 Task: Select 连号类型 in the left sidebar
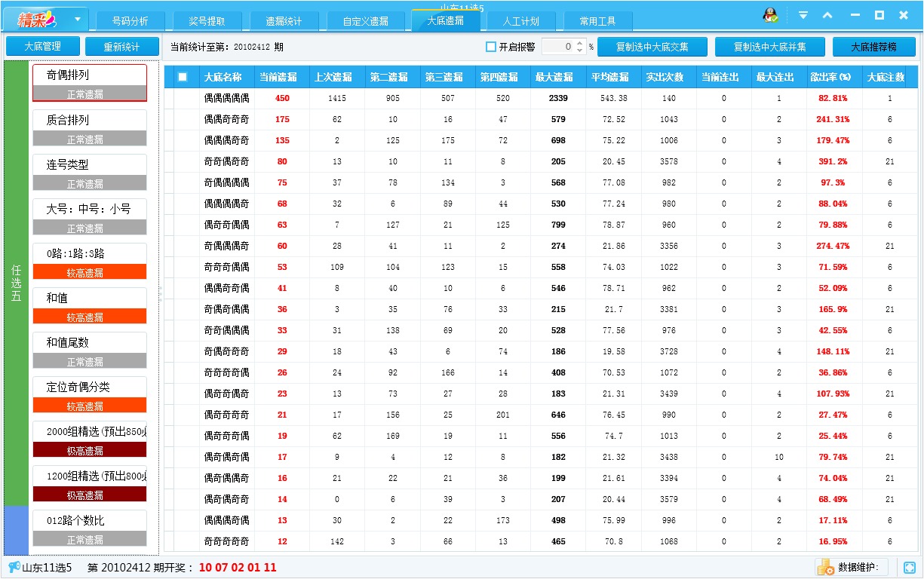tap(89, 164)
